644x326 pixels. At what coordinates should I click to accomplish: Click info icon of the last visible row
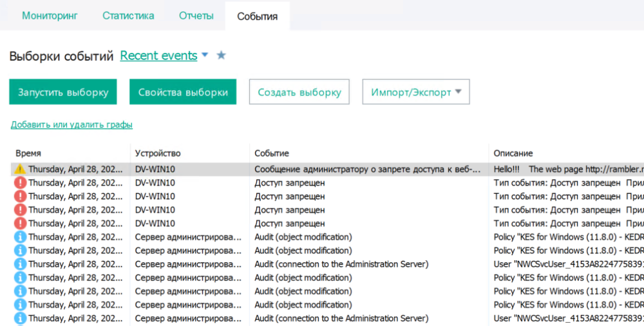(x=20, y=318)
